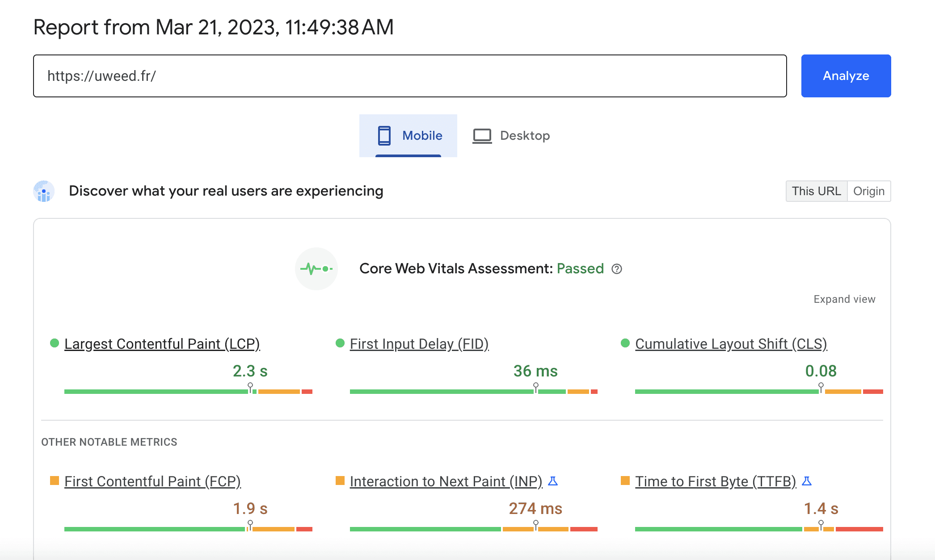This screenshot has width=935, height=560.
Task: Click the orange square beside FCP metric
Action: coord(55,481)
